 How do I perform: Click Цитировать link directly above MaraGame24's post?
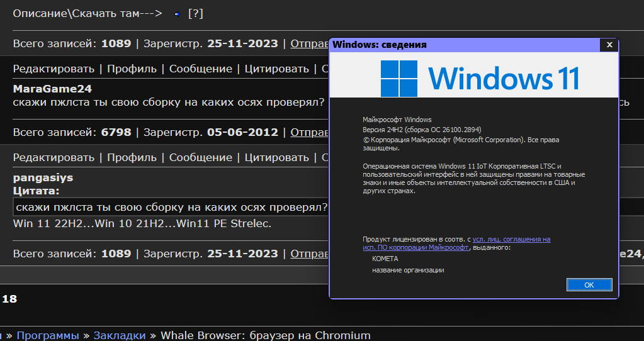click(276, 69)
